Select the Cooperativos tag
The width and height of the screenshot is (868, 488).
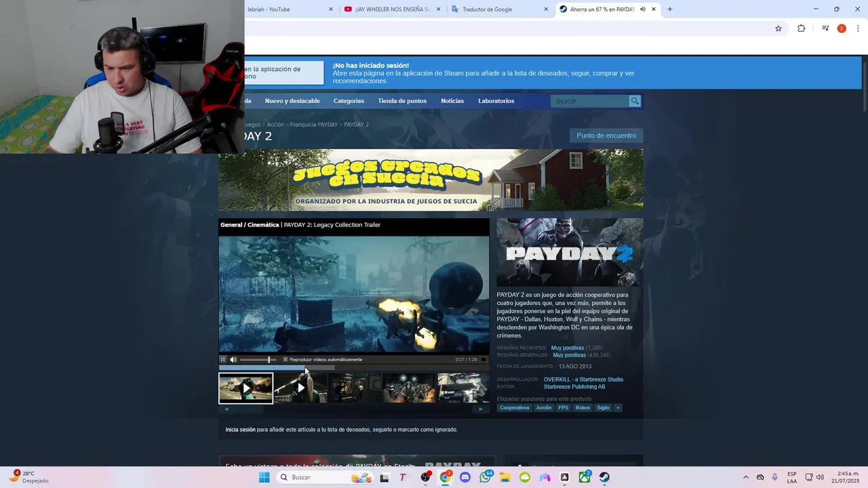click(515, 408)
